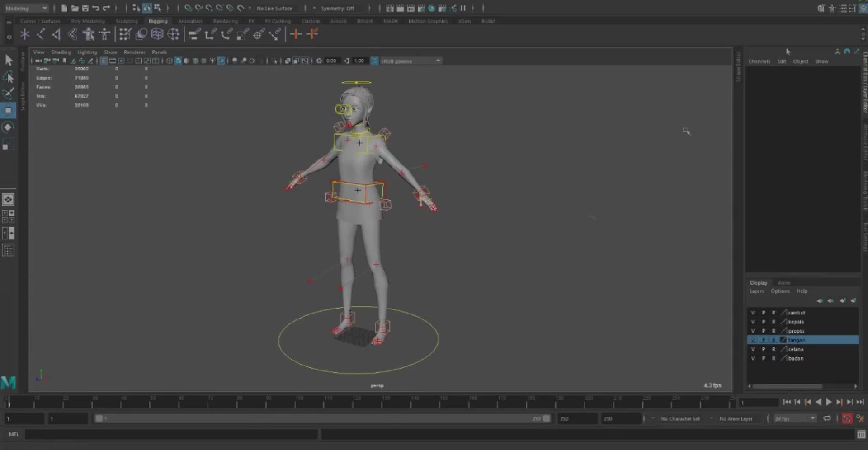Switch to the Anim layer tab
Viewport: 868px width, 450px height.
[x=783, y=283]
